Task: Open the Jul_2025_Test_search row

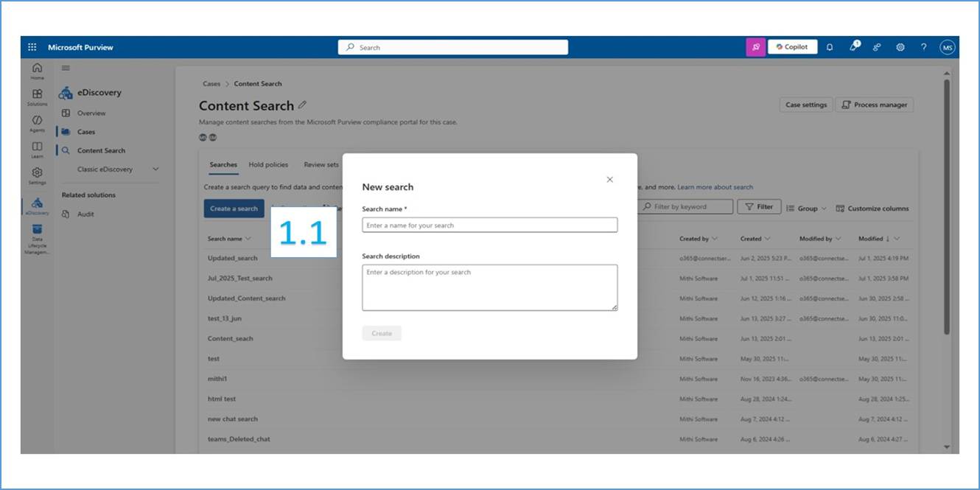Action: [240, 279]
